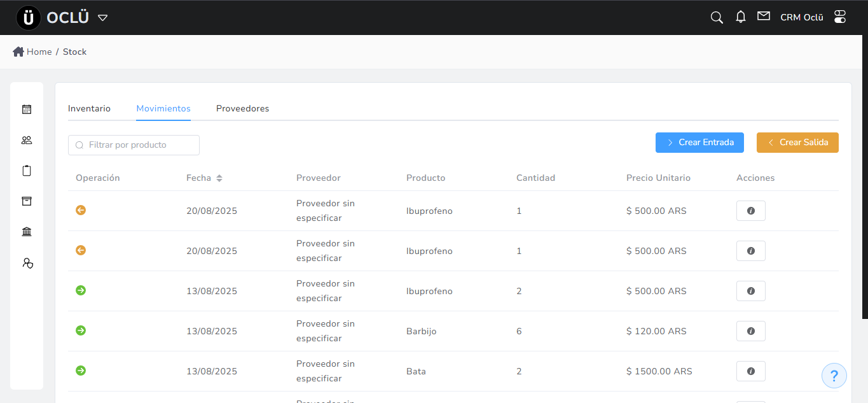Sort movements by Fecha column arrows
The image size is (868, 403).
pyautogui.click(x=219, y=178)
